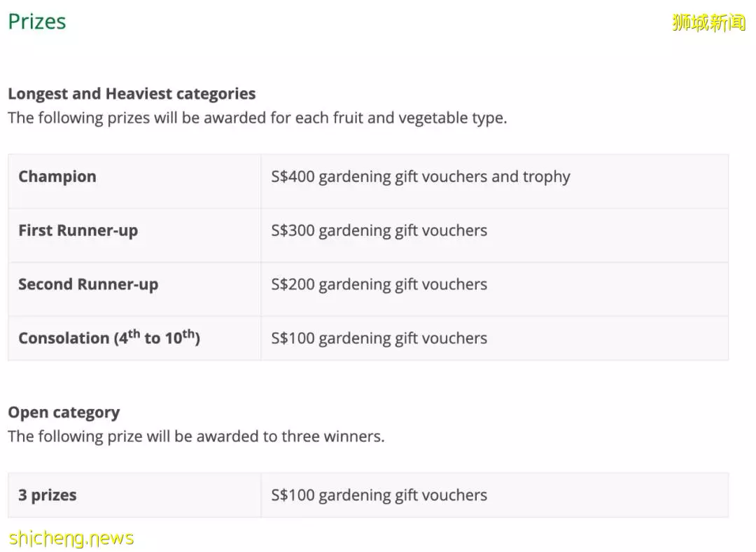Select the 3 prizes cell

134,495
